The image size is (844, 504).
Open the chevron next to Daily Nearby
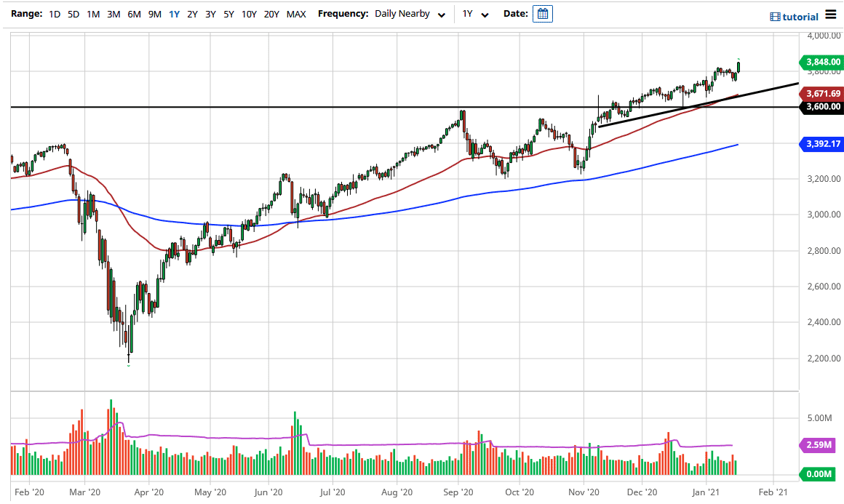442,14
